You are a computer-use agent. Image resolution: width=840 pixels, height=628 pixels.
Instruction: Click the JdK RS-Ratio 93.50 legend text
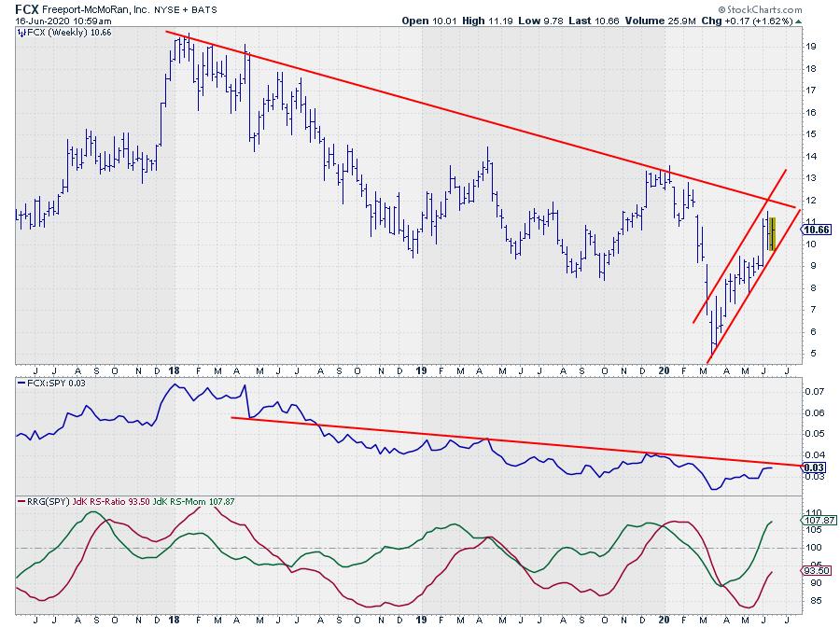click(x=111, y=502)
